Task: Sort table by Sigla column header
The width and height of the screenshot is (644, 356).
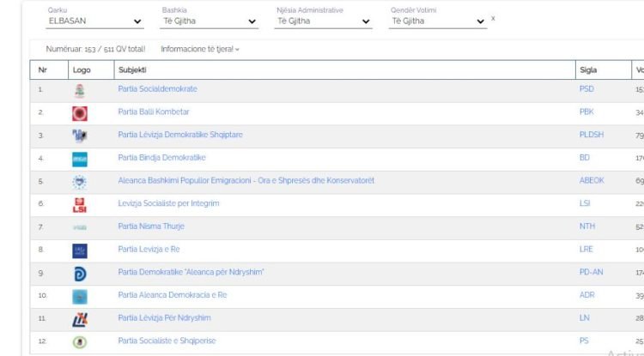Action: pyautogui.click(x=588, y=69)
